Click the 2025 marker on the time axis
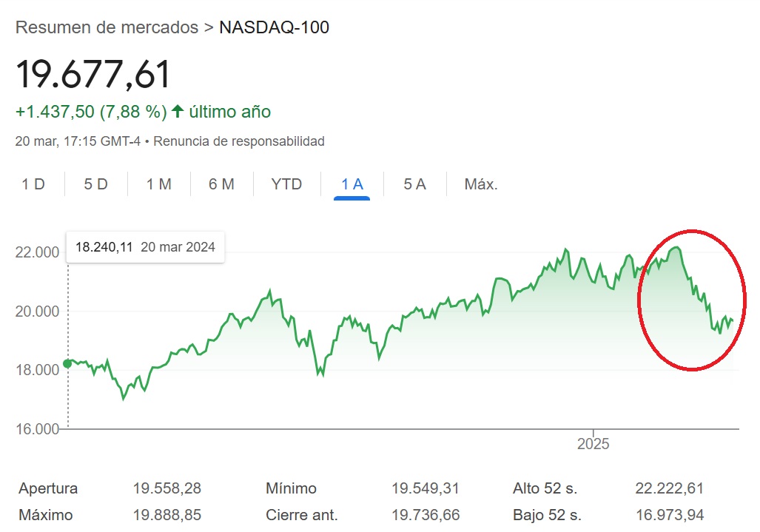 click(593, 444)
